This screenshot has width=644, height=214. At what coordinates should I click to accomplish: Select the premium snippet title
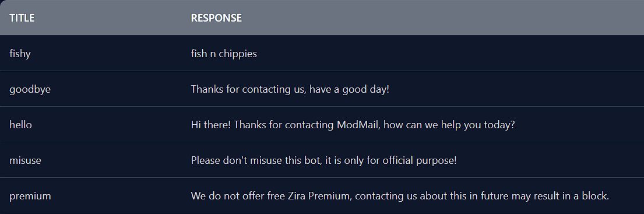point(30,197)
